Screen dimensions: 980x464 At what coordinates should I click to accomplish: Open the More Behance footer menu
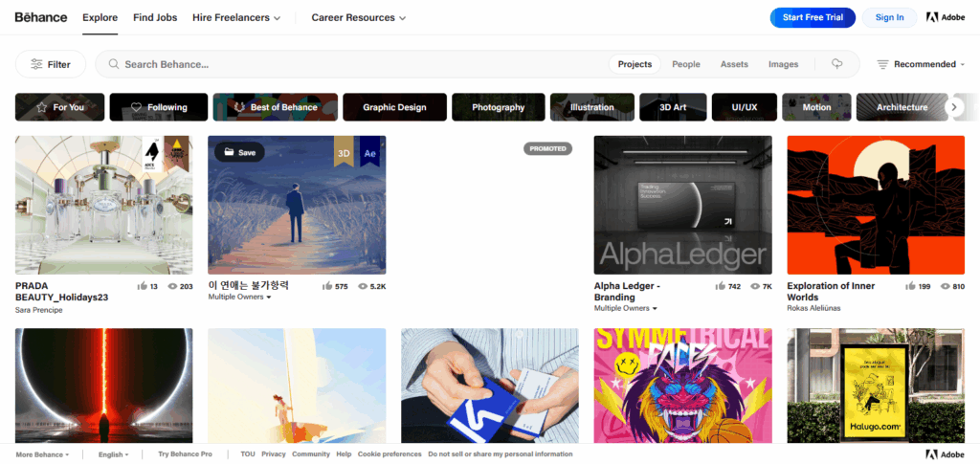click(42, 454)
